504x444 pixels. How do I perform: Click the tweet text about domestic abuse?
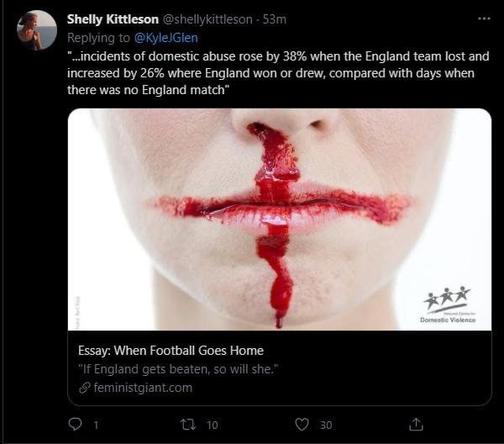[278, 73]
